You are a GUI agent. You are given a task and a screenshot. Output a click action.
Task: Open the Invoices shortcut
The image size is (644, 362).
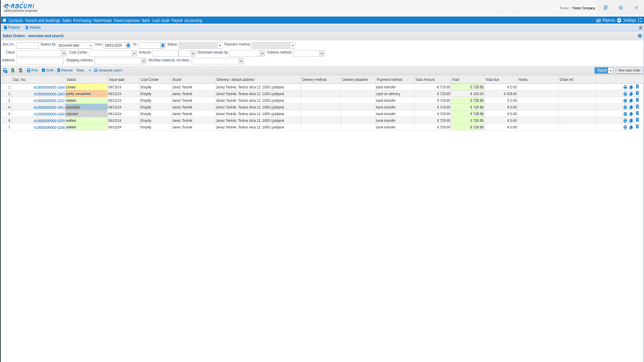click(x=33, y=27)
